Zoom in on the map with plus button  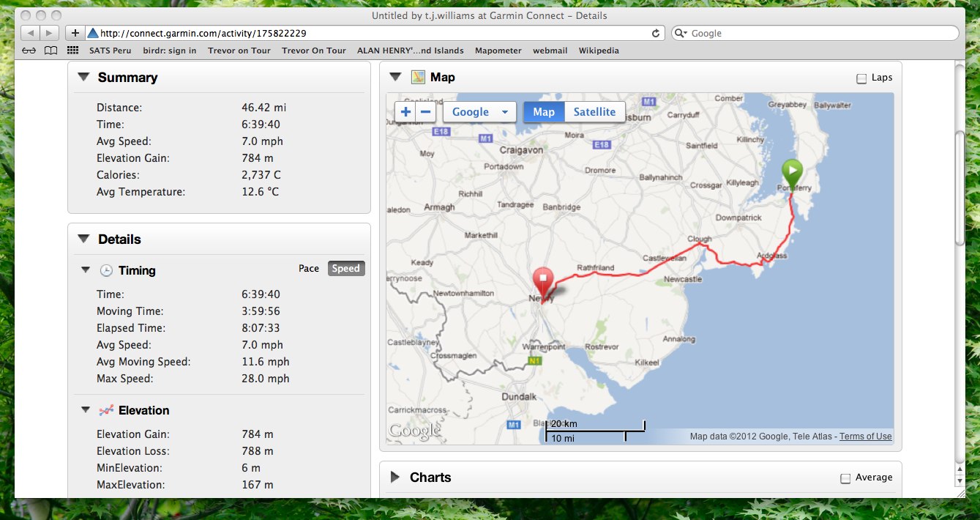[x=405, y=112]
